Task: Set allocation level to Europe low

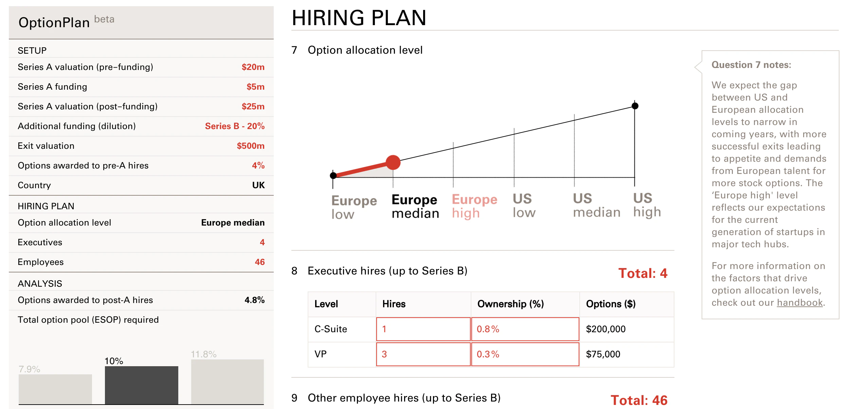Action: pos(354,205)
